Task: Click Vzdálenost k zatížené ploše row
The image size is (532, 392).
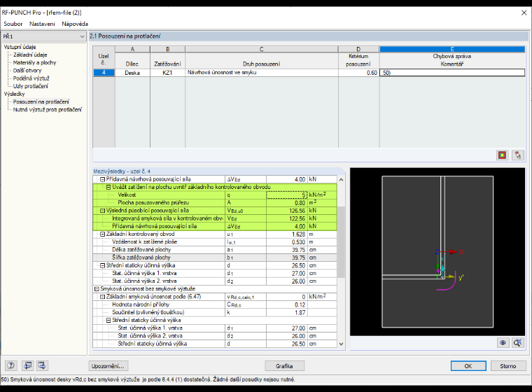Action: (215, 242)
